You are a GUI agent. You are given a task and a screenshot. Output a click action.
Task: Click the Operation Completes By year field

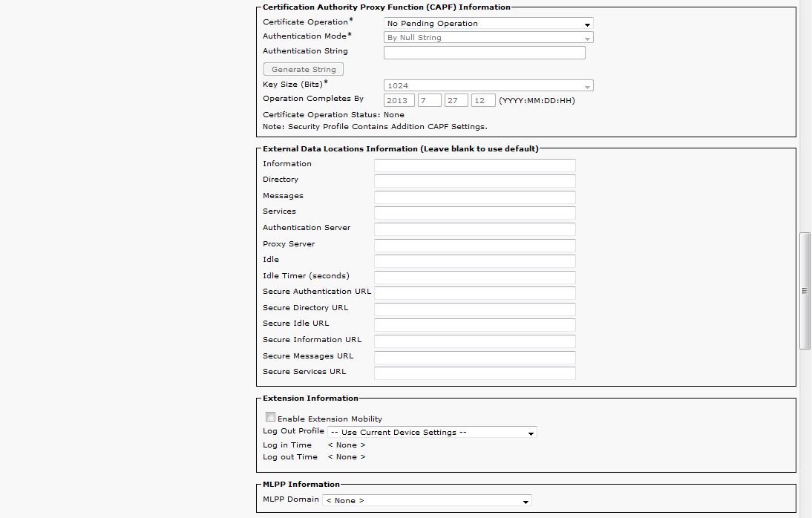click(399, 100)
